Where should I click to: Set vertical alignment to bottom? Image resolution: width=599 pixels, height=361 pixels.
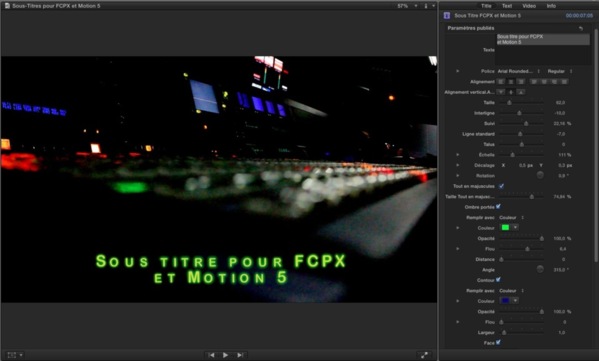521,92
